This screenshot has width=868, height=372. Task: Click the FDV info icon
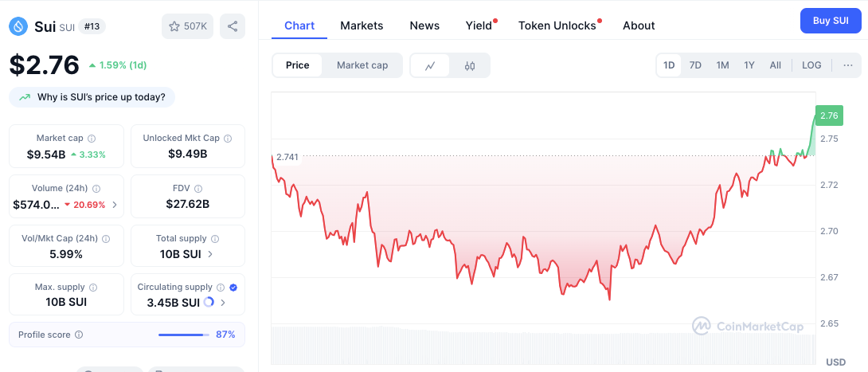[x=198, y=189]
